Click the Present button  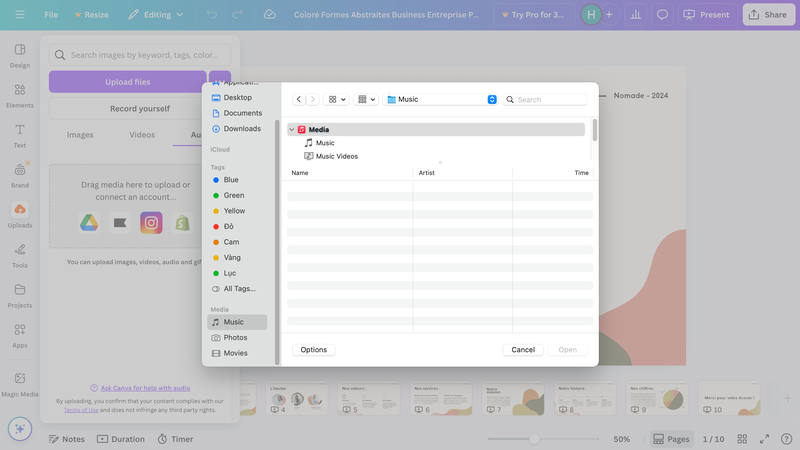[x=707, y=14]
